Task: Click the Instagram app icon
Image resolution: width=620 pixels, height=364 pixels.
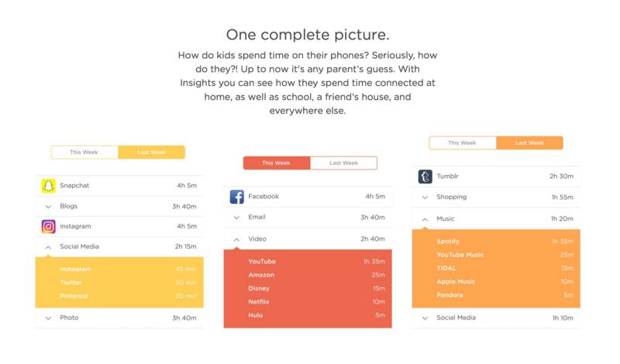Action: pyautogui.click(x=48, y=227)
